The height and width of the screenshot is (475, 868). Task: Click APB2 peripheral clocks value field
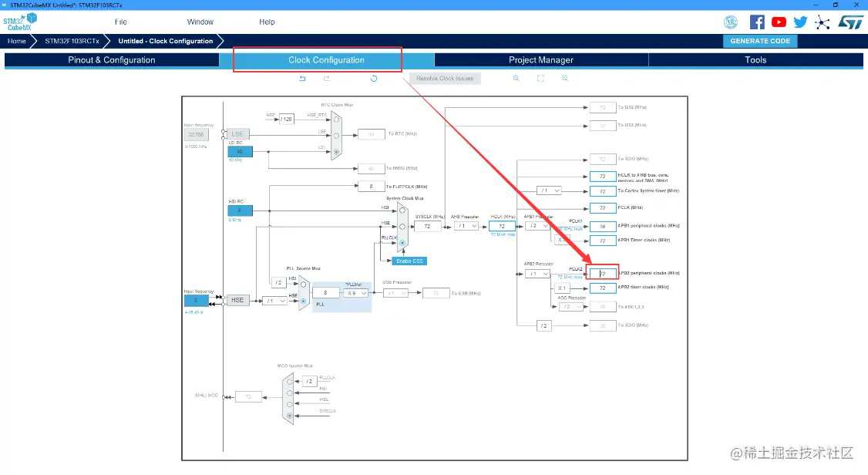pos(603,274)
